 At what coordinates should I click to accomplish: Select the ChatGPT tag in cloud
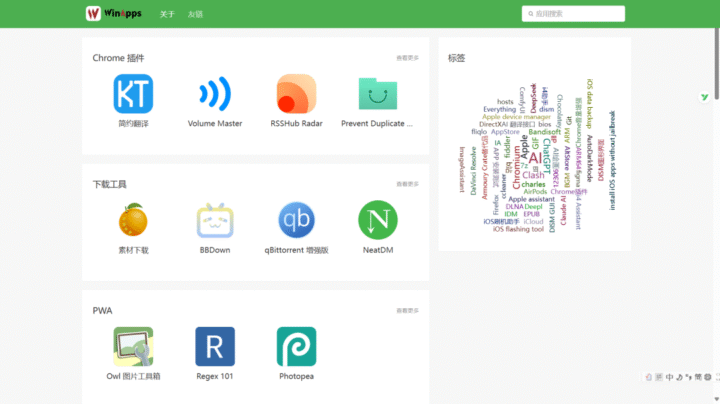tap(546, 156)
